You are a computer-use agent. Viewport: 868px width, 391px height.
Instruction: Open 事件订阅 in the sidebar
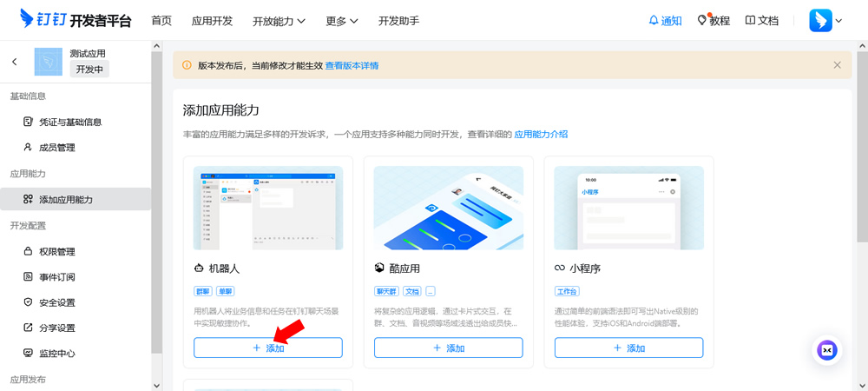pyautogui.click(x=56, y=277)
